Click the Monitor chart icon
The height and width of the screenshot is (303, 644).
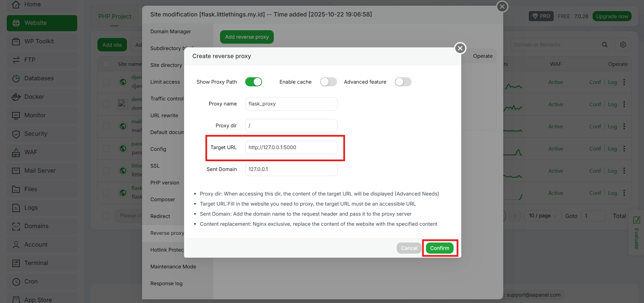[16, 115]
